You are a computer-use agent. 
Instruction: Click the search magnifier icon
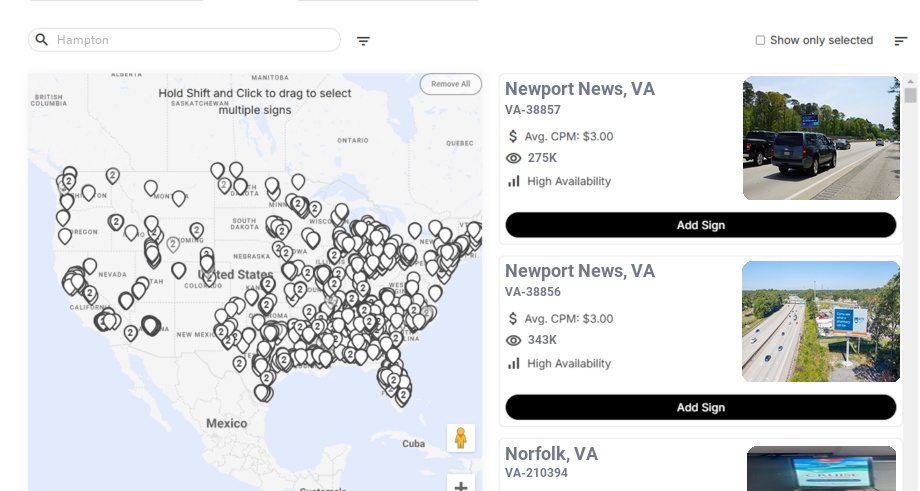tap(42, 40)
